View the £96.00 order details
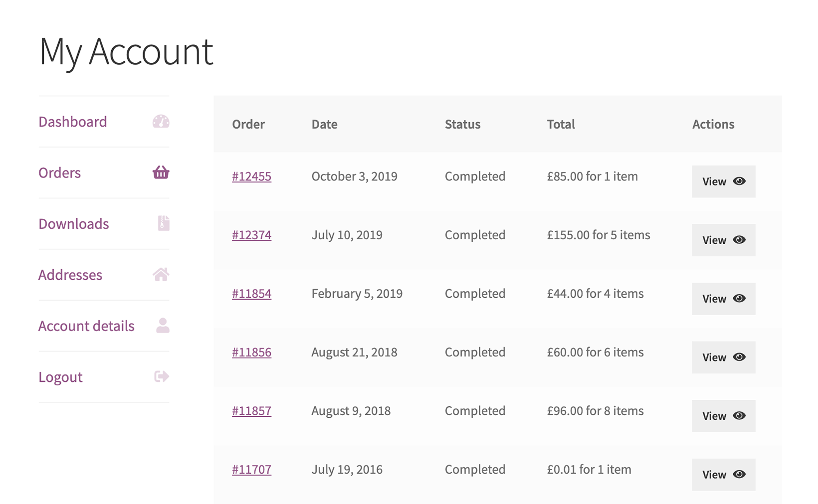This screenshot has width=818, height=504. click(x=723, y=416)
